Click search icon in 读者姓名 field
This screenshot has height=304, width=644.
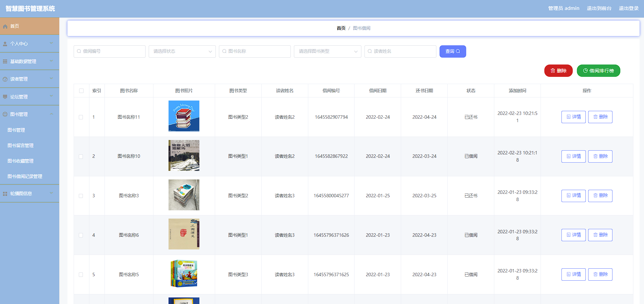(x=370, y=51)
